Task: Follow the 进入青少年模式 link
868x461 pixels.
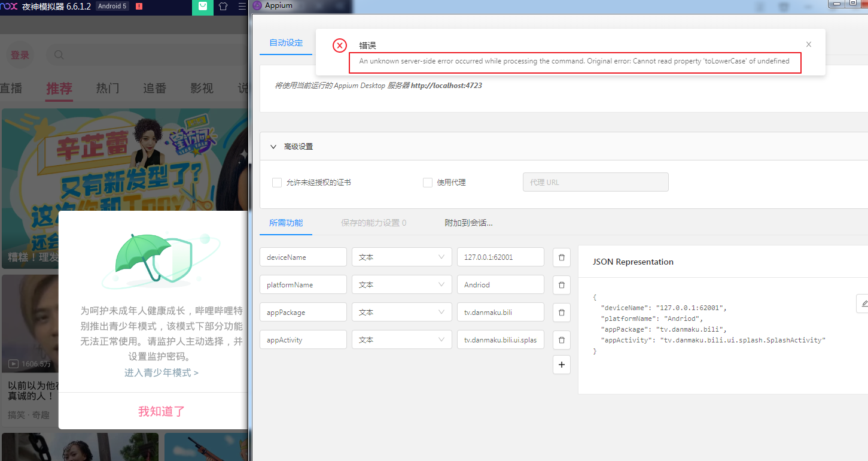Action: [x=161, y=372]
